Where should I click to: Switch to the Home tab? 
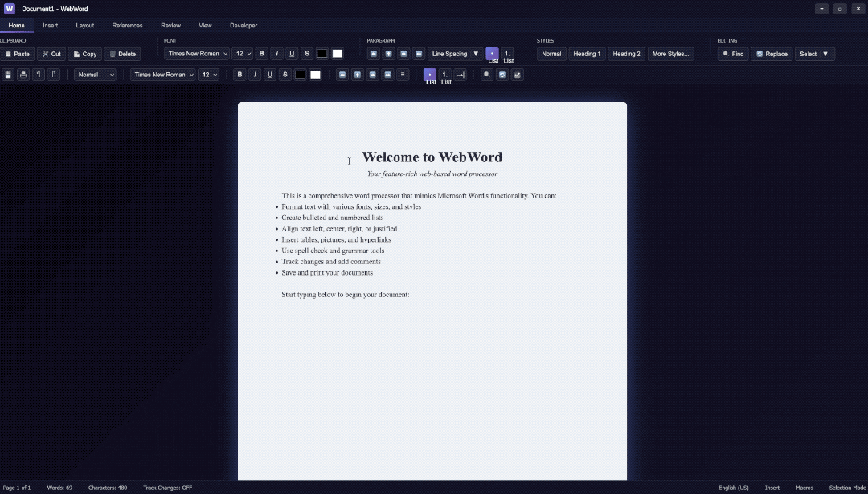point(17,26)
